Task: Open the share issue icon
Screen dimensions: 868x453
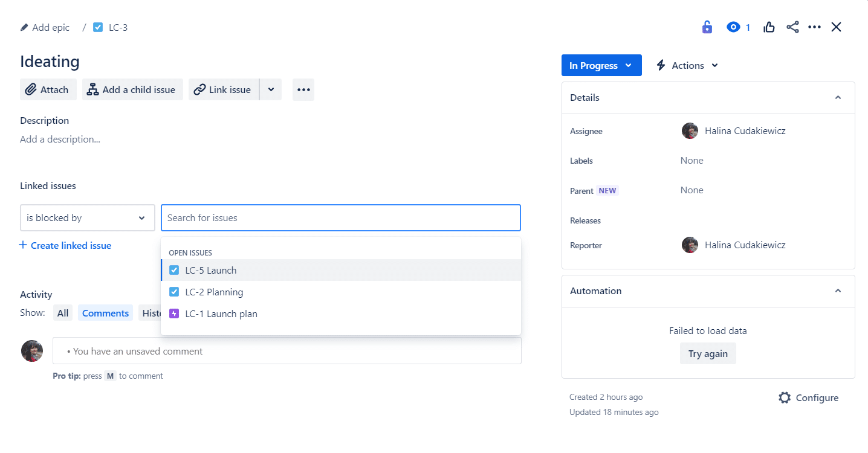Action: click(x=792, y=27)
